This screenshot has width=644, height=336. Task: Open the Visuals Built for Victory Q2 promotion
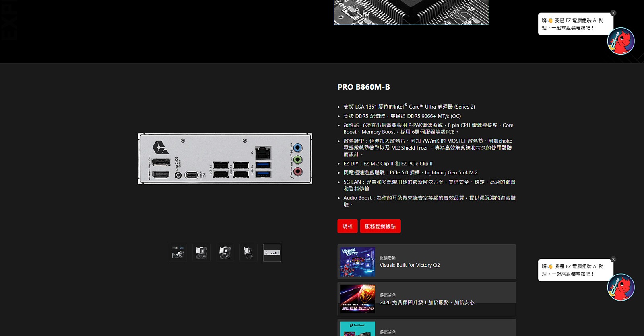click(427, 262)
